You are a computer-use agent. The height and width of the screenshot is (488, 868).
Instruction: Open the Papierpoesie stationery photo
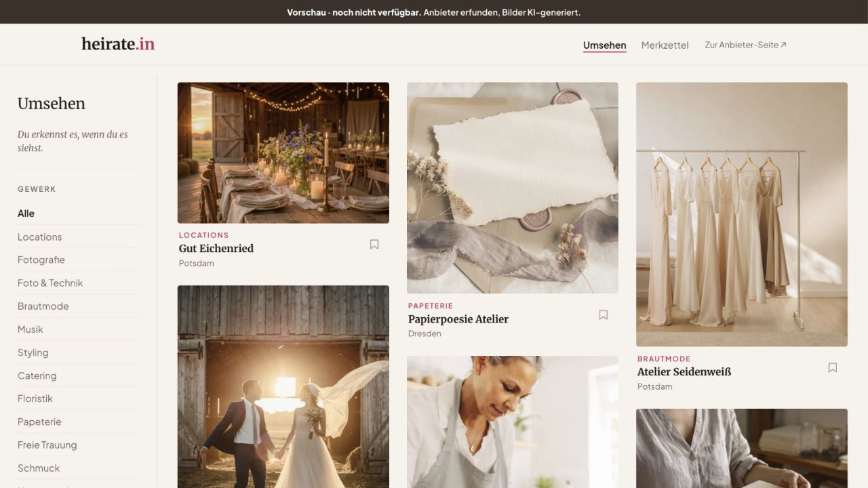coord(513,188)
